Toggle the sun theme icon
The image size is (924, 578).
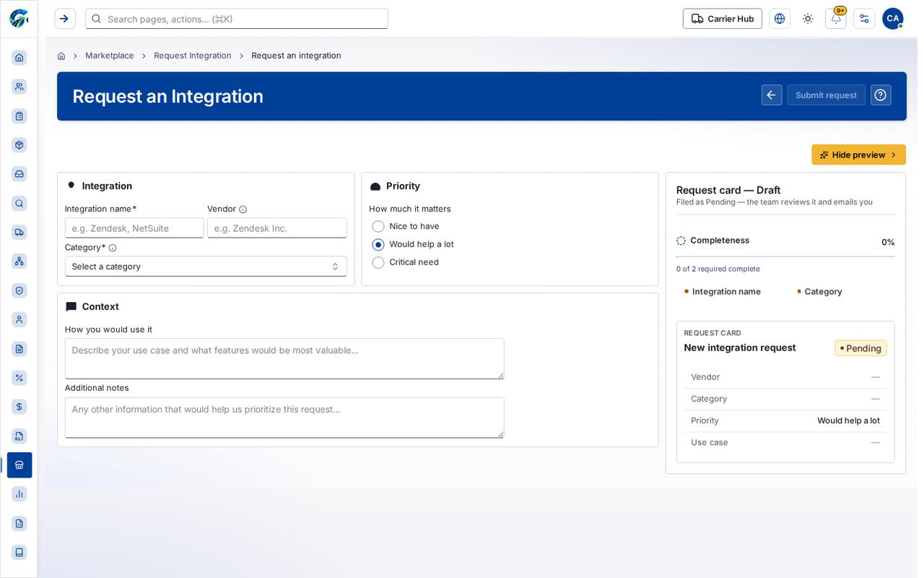pos(808,19)
